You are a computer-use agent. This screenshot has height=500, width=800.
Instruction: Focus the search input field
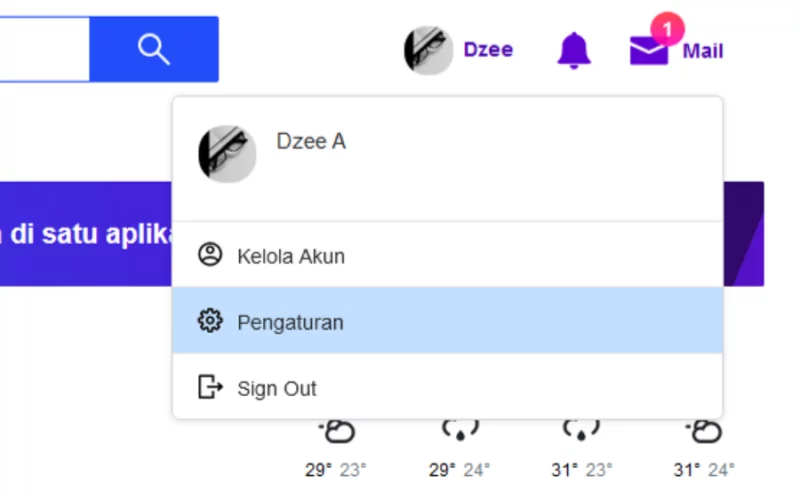click(44, 49)
